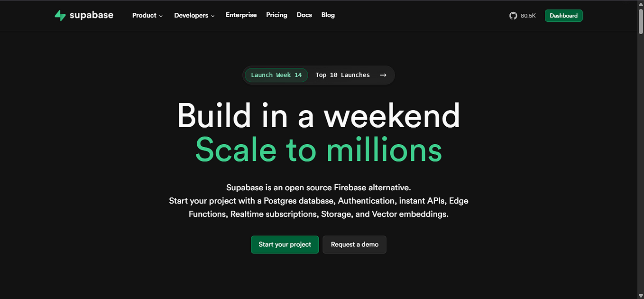Image resolution: width=644 pixels, height=299 pixels.
Task: Navigate to the Blog section
Action: [328, 15]
